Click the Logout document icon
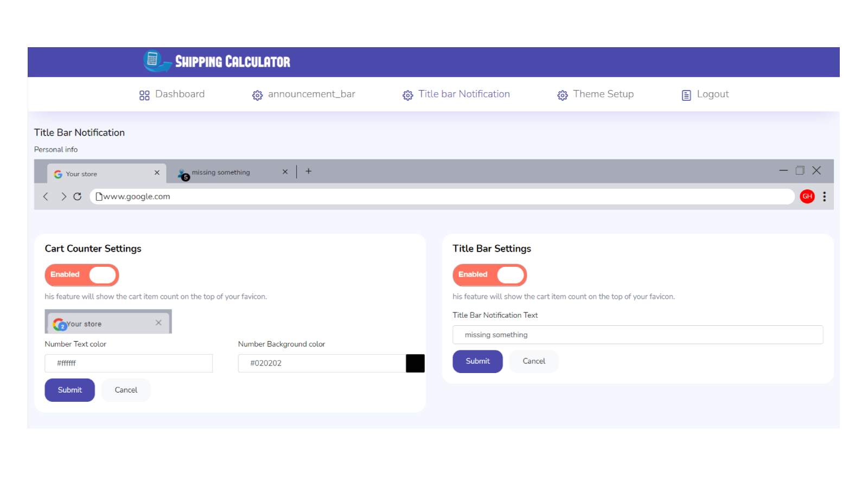Screen dimensions: 868x488 pyautogui.click(x=686, y=94)
